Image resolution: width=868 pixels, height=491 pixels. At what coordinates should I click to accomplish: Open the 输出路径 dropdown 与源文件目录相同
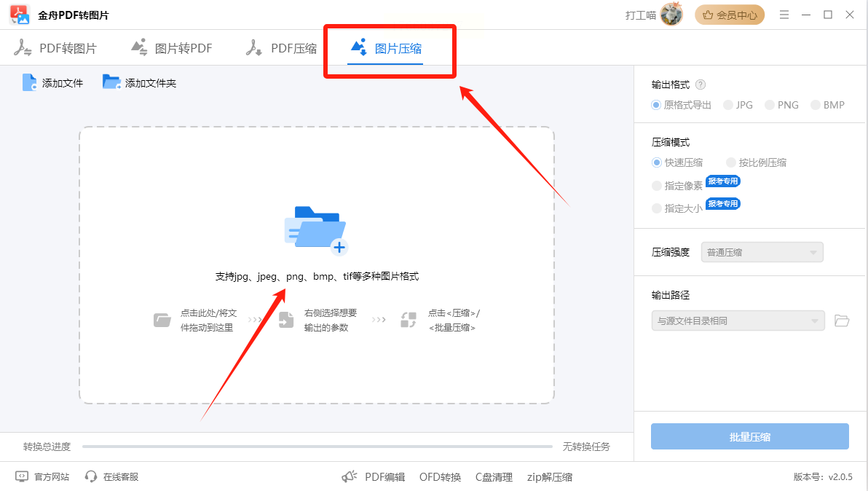coord(738,321)
